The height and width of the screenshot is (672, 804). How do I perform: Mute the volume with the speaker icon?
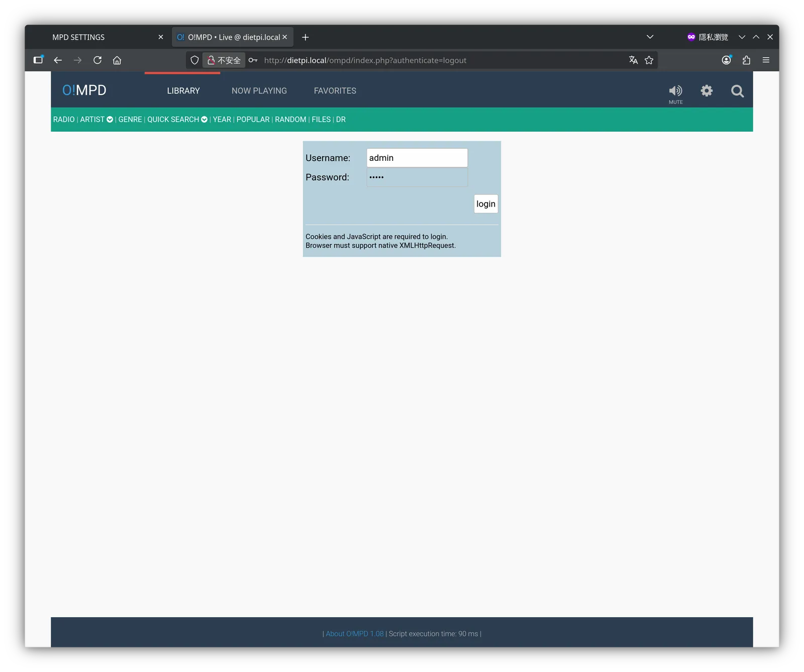[x=675, y=91]
